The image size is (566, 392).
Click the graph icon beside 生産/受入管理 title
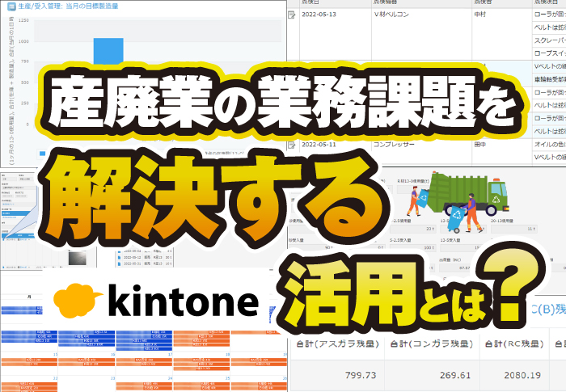[11, 6]
